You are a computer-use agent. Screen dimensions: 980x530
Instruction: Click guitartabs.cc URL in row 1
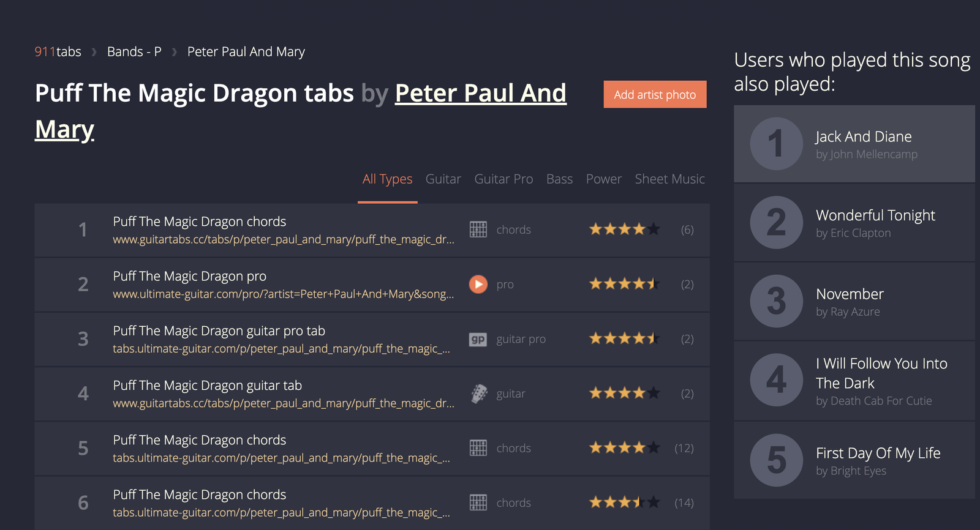pos(284,240)
